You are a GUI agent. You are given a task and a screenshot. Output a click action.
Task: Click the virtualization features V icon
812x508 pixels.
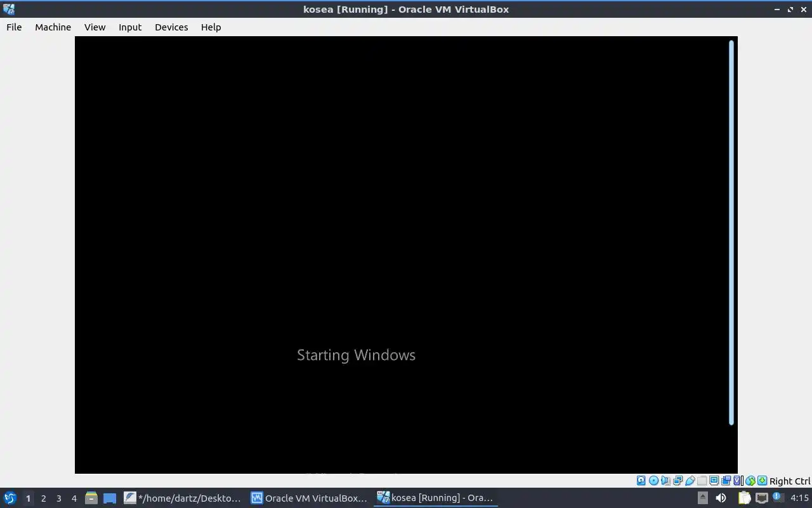[737, 481]
